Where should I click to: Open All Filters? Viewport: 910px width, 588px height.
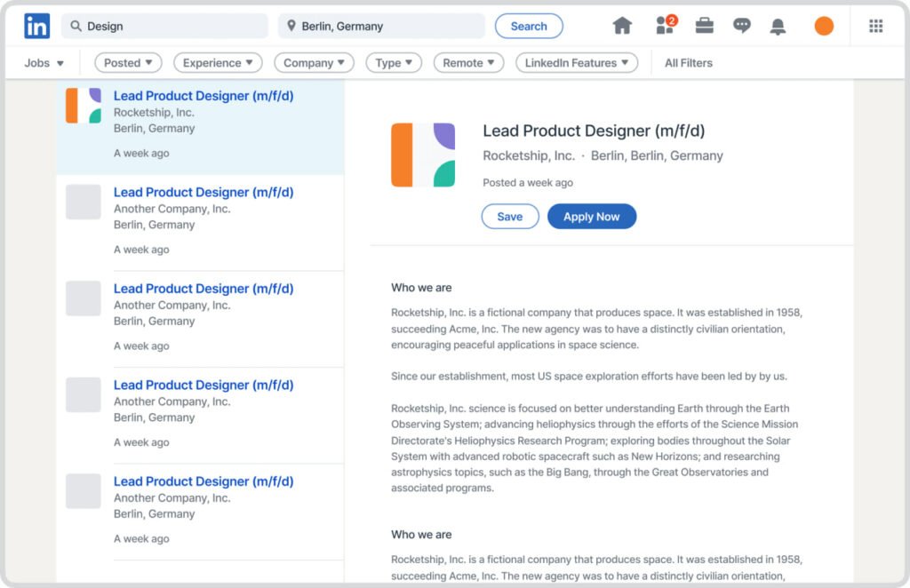click(x=689, y=63)
